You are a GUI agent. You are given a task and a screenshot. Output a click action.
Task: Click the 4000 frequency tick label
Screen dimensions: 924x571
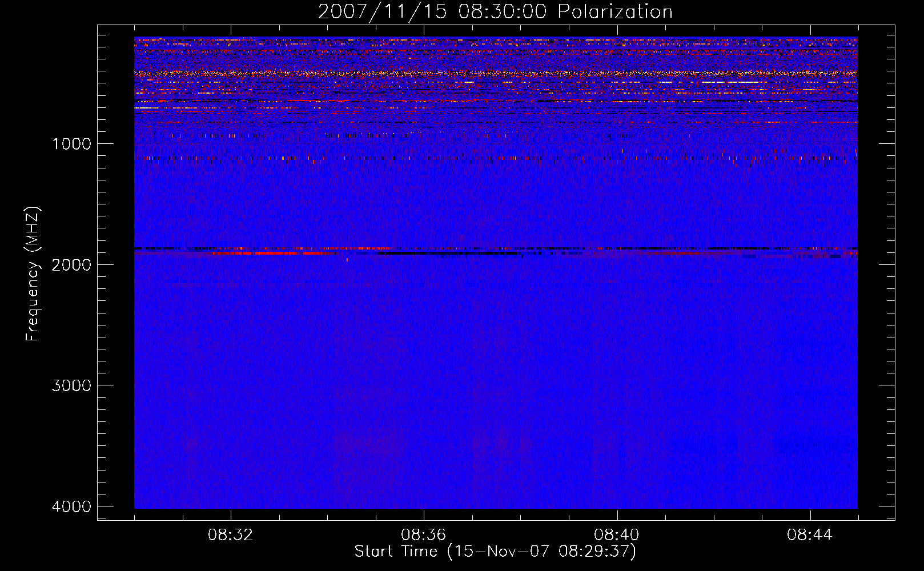click(72, 506)
